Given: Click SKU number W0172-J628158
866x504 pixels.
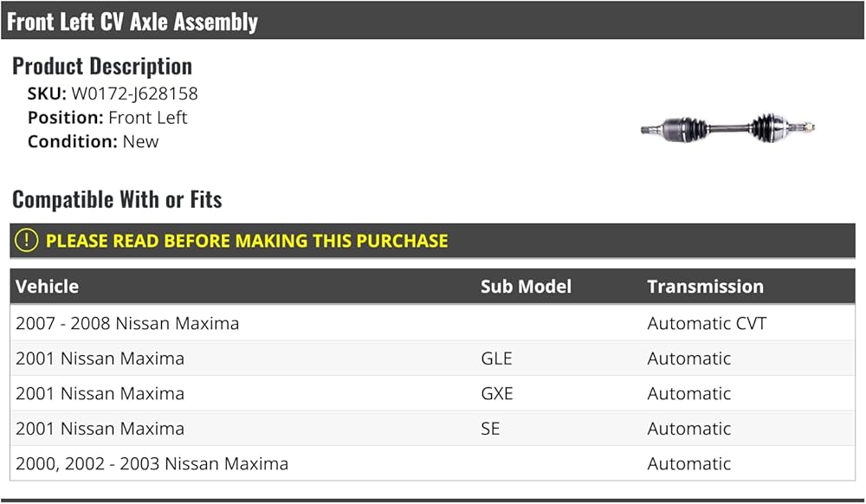Looking at the screenshot, I should point(134,94).
